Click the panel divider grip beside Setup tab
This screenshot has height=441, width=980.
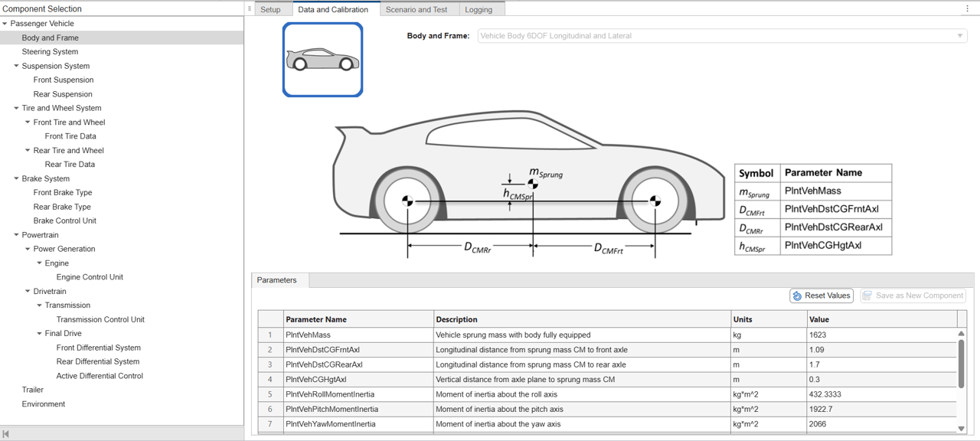[x=250, y=9]
